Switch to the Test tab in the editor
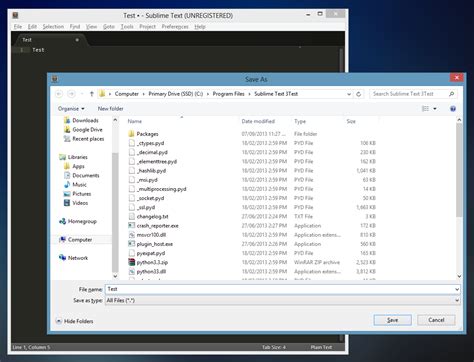 click(27, 40)
